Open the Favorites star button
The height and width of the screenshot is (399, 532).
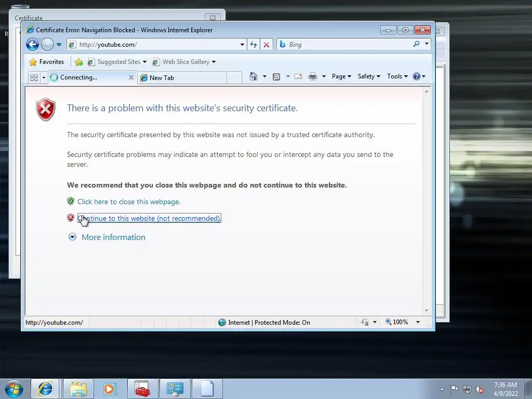(x=46, y=62)
